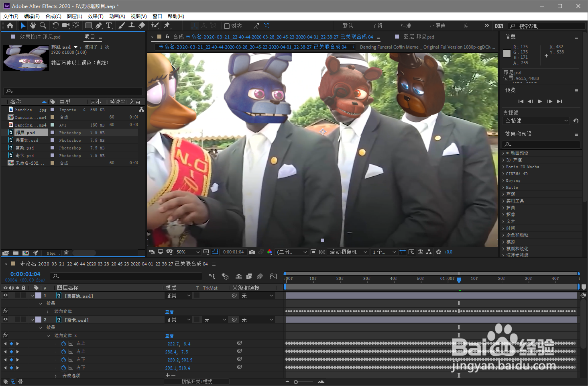
Task: Hide the 弗雷迪.psd layer eye
Action: pyautogui.click(x=6, y=296)
